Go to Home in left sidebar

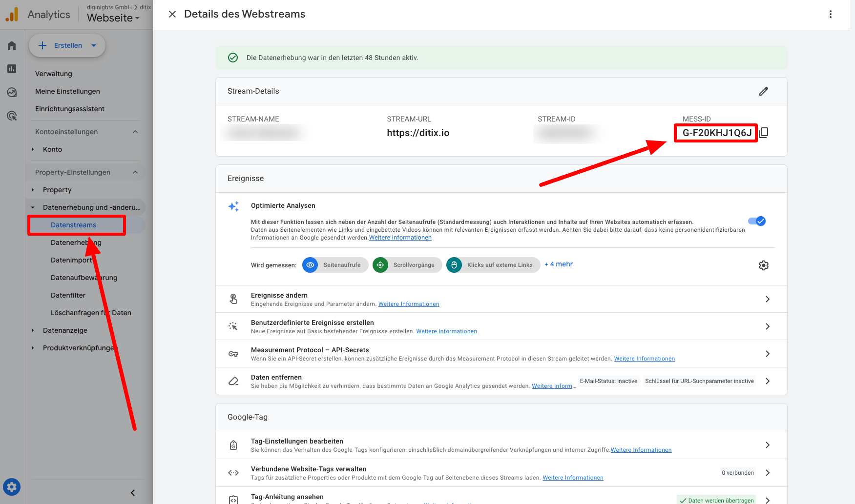click(x=12, y=45)
